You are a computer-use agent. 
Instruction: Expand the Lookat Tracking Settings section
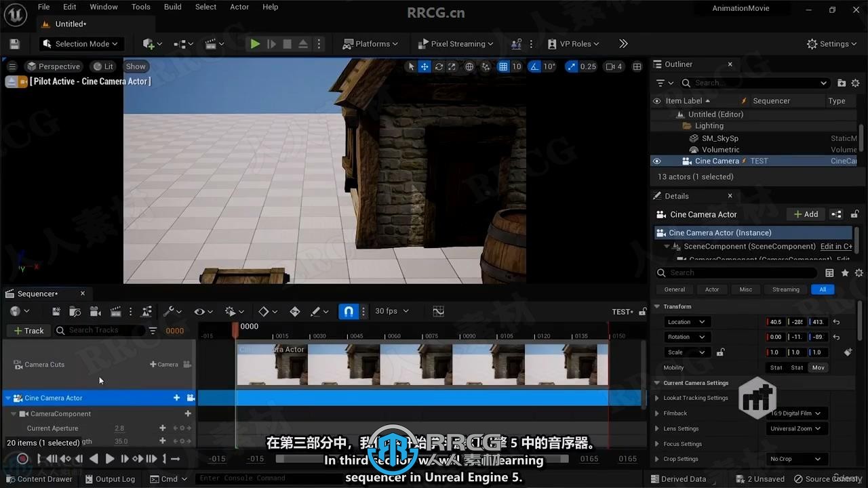tap(656, 398)
